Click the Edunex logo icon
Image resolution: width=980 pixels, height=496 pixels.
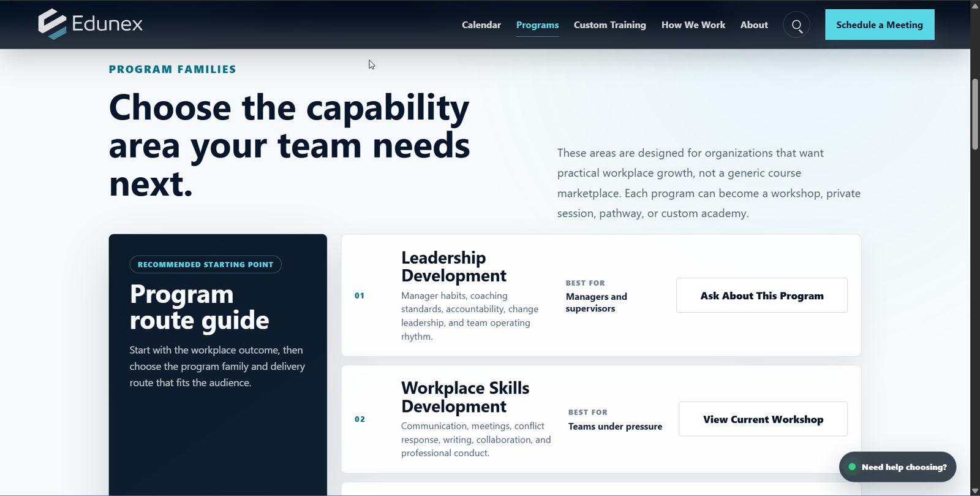click(x=52, y=24)
